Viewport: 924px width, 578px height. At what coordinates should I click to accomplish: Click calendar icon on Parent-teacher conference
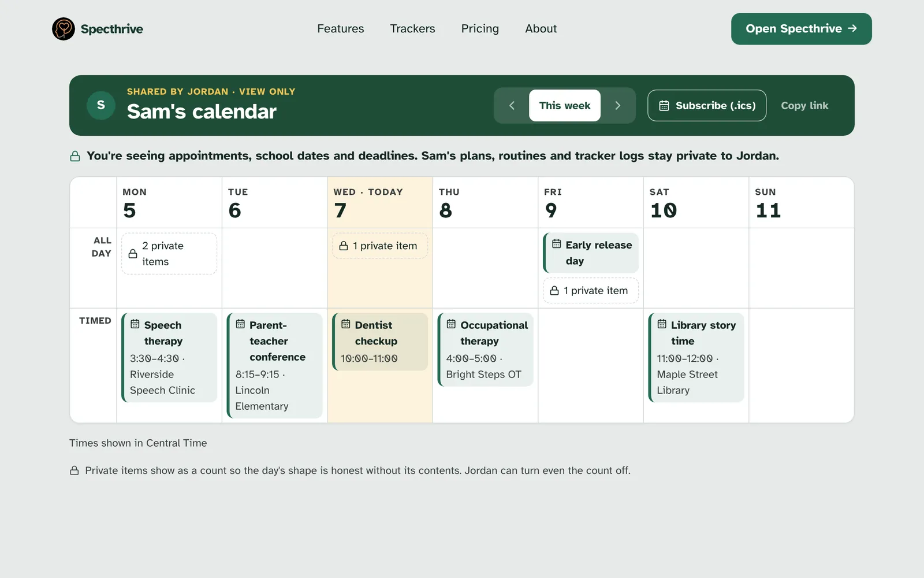point(240,324)
